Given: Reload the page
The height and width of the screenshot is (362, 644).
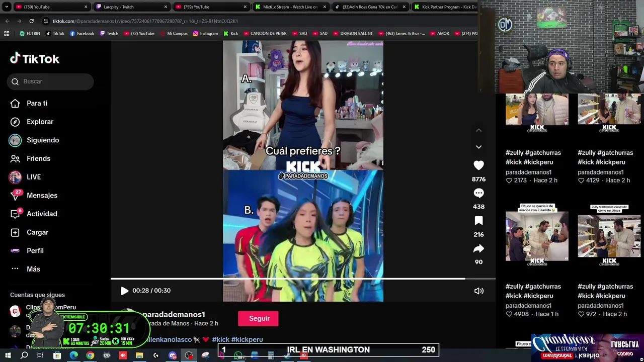Looking at the screenshot, I should tap(31, 21).
